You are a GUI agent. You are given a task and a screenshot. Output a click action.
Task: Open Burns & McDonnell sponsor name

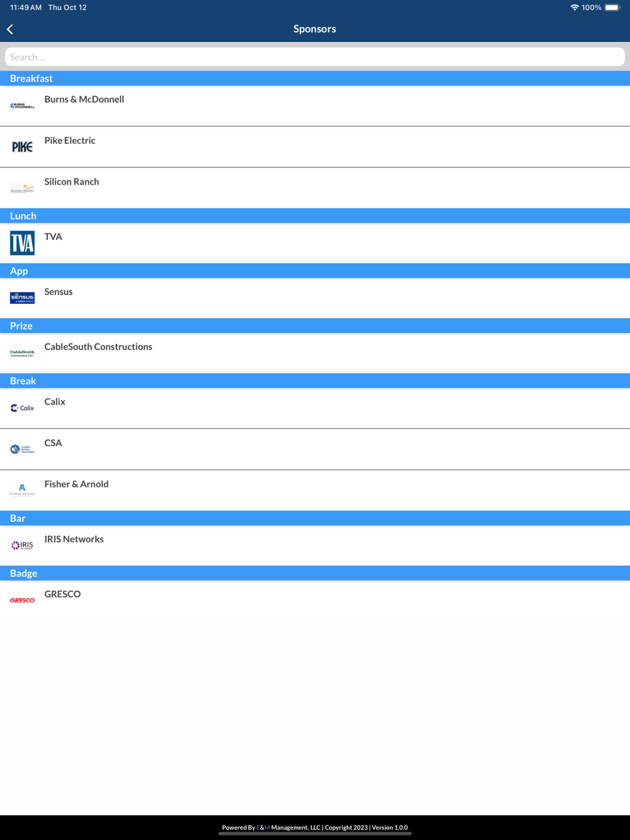tap(84, 99)
